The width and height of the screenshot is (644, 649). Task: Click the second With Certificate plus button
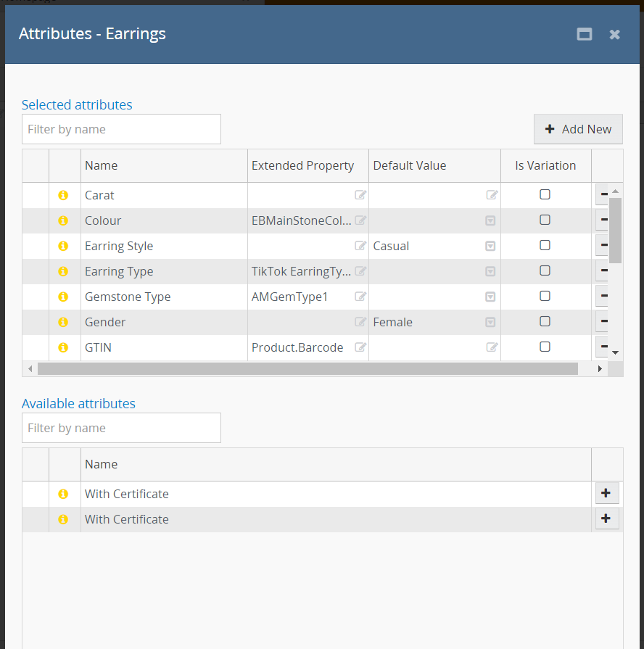(x=606, y=519)
